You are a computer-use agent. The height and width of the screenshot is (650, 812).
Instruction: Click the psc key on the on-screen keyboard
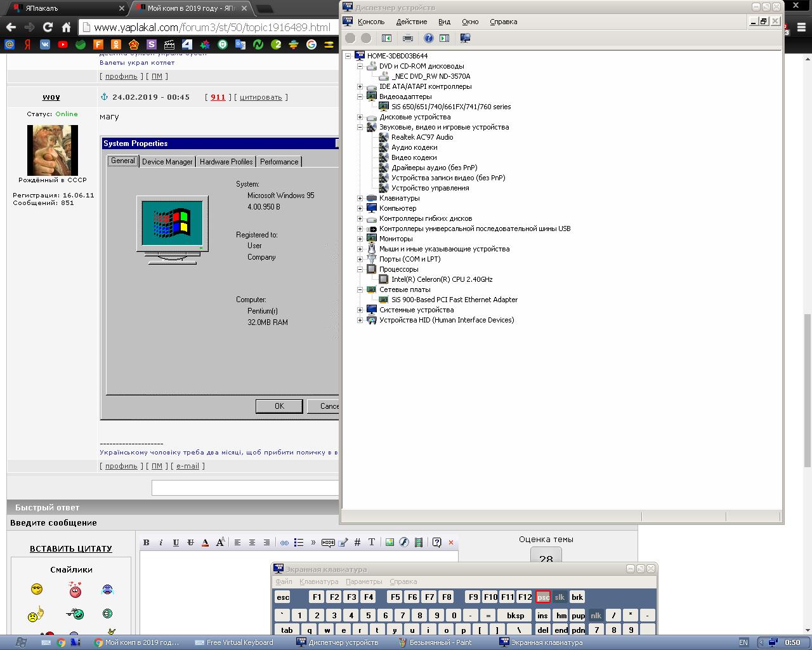pos(543,597)
